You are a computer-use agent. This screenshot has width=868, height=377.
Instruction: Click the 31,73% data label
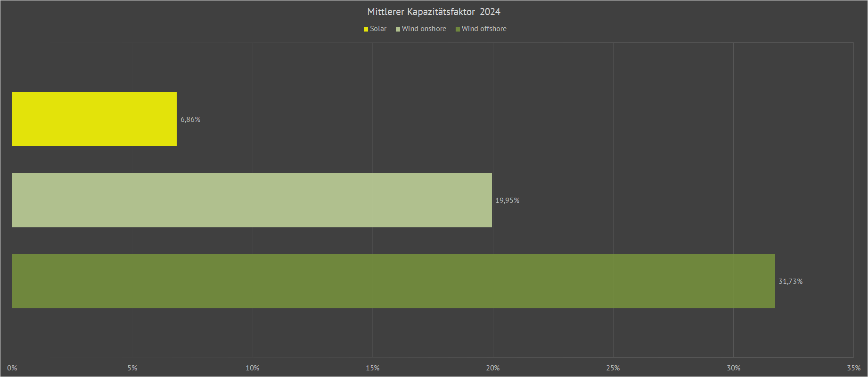790,281
